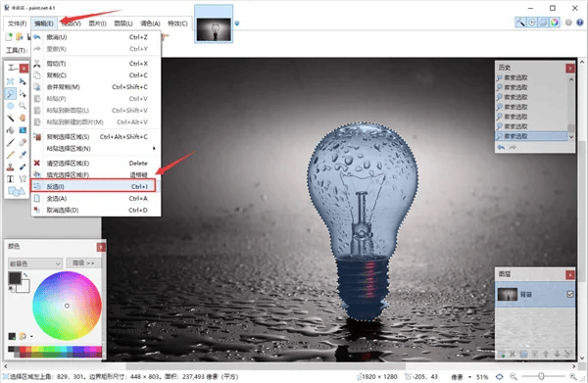Image resolution: width=588 pixels, height=383 pixels.
Task: Select the Pencil tool
Action: [x=10, y=155]
